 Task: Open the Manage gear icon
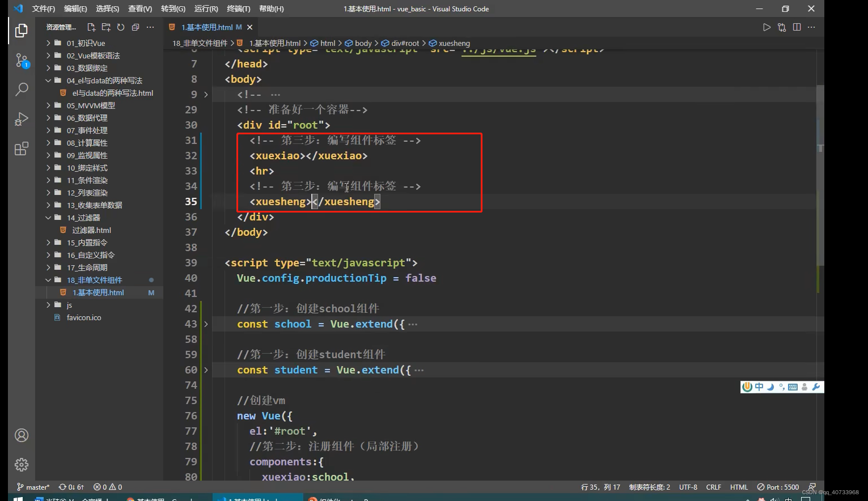pos(22,465)
